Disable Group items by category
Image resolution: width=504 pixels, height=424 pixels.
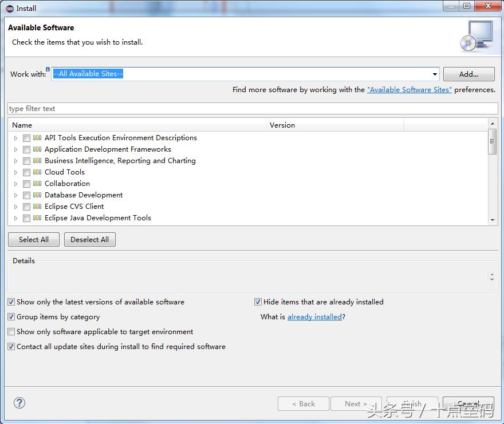[11, 317]
